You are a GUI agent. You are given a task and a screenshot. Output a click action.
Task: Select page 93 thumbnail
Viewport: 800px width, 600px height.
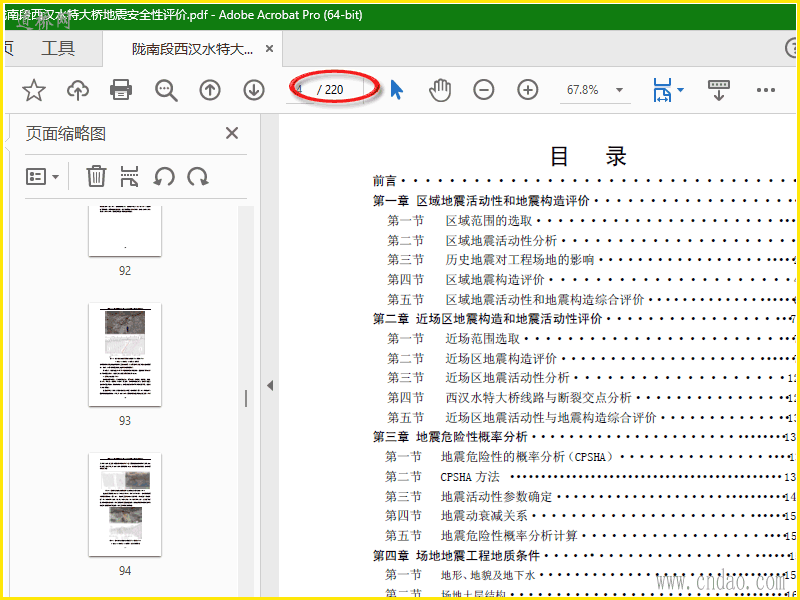click(125, 355)
